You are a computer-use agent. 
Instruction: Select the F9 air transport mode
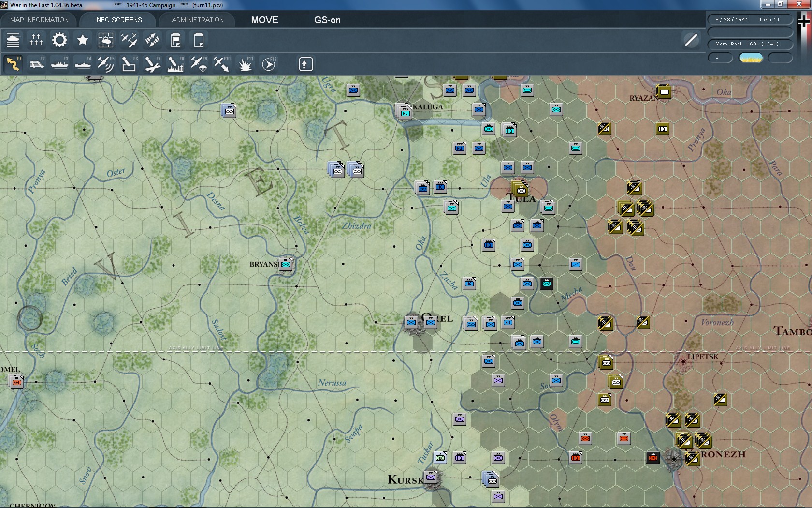pos(199,64)
